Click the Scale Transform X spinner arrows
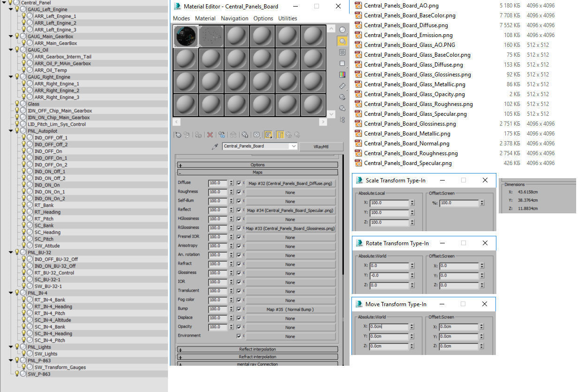This screenshot has width=586, height=392. click(412, 203)
